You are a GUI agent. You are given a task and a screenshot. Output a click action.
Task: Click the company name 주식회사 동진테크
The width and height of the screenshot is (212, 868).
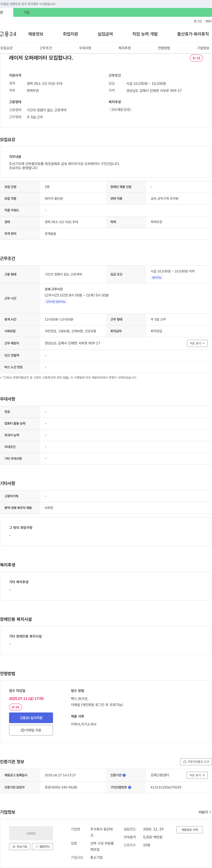point(102,832)
